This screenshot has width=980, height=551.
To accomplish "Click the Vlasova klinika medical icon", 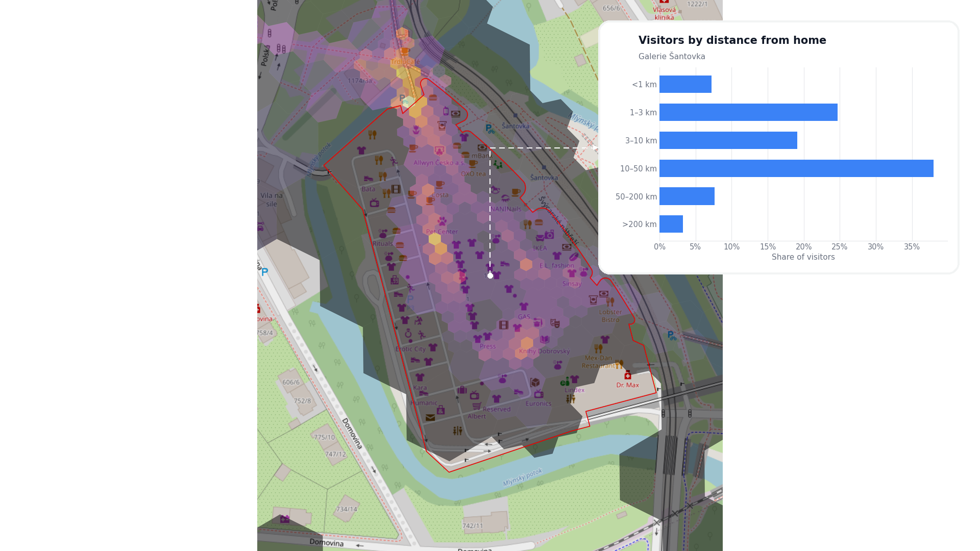I will tap(664, 2).
